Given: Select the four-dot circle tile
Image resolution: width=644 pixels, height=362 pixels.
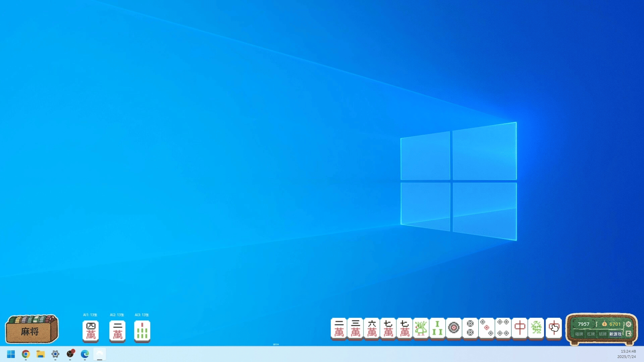Looking at the screenshot, I should pyautogui.click(x=503, y=328).
